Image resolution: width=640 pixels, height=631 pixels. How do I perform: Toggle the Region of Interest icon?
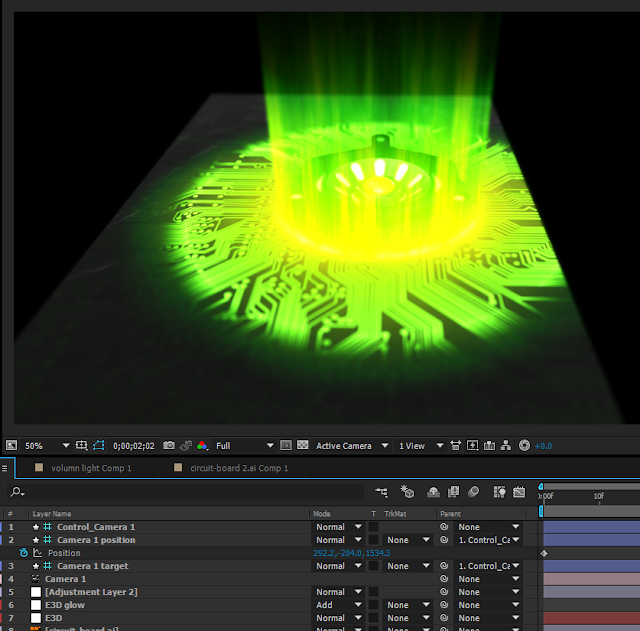tap(286, 445)
